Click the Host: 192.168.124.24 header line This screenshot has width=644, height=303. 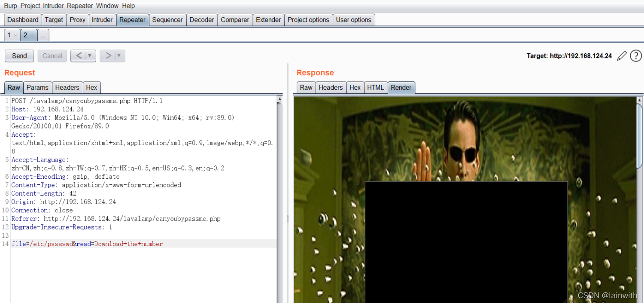click(x=47, y=109)
